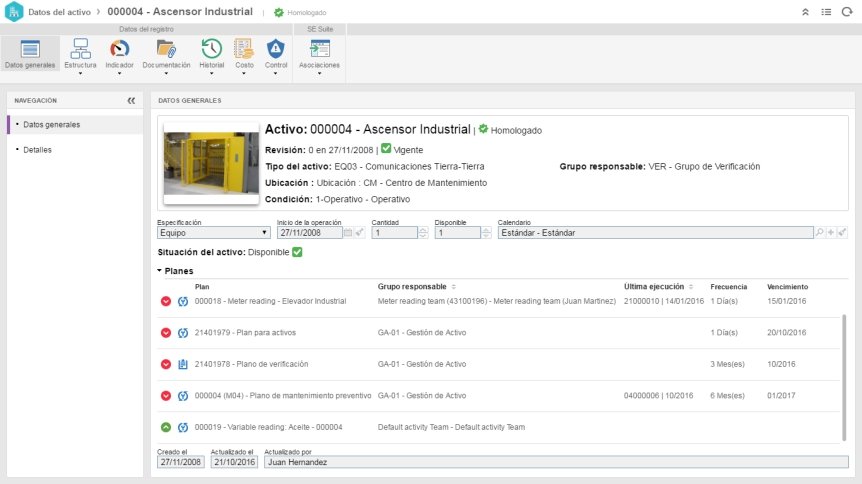Screen dimensions: 862x484
Task: Open the Control shield icon
Action: pos(276,49)
